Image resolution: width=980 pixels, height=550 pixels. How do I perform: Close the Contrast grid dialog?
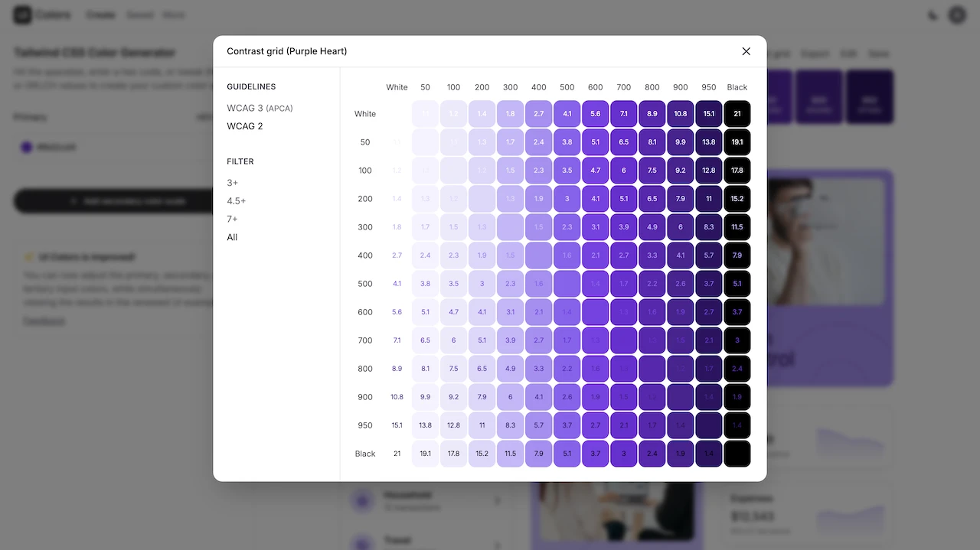(x=746, y=51)
